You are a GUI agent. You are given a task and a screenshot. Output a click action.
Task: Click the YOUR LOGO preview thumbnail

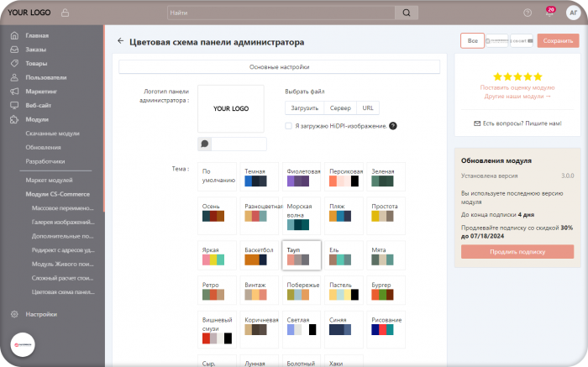click(x=231, y=108)
